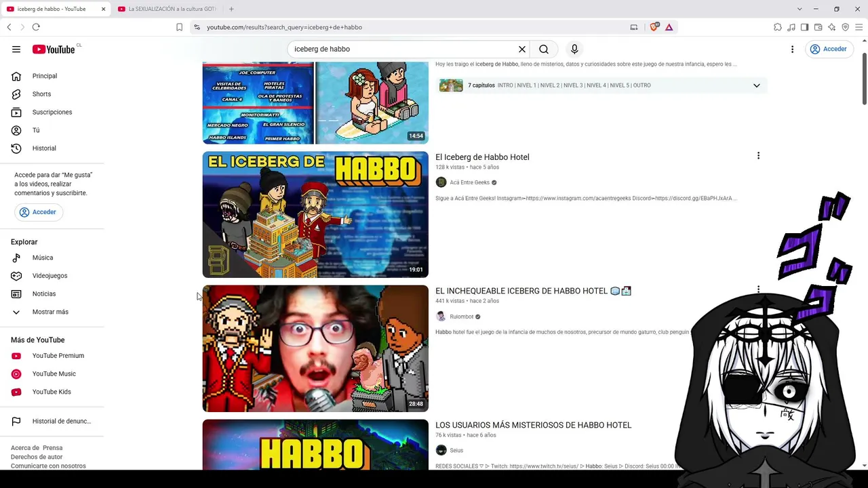Open the browser extensions puzzle icon

778,27
